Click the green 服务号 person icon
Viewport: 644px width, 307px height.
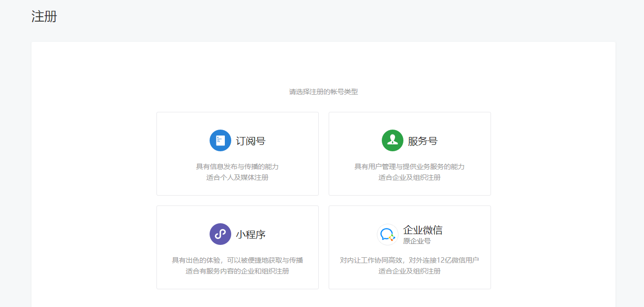click(x=392, y=140)
